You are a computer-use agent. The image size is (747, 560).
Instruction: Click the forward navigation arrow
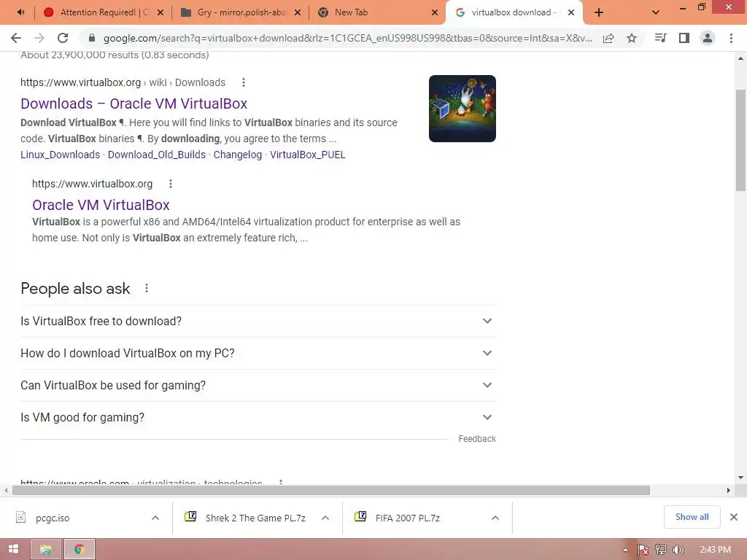39,38
